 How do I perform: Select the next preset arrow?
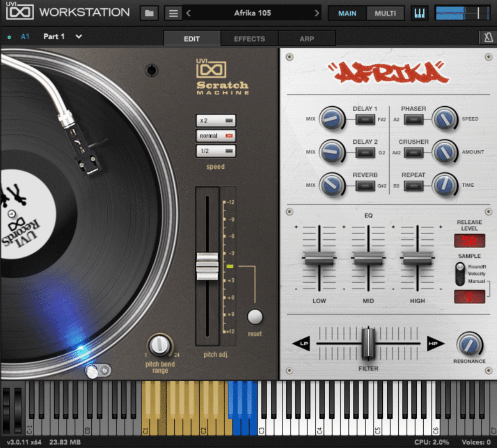pyautogui.click(x=317, y=13)
